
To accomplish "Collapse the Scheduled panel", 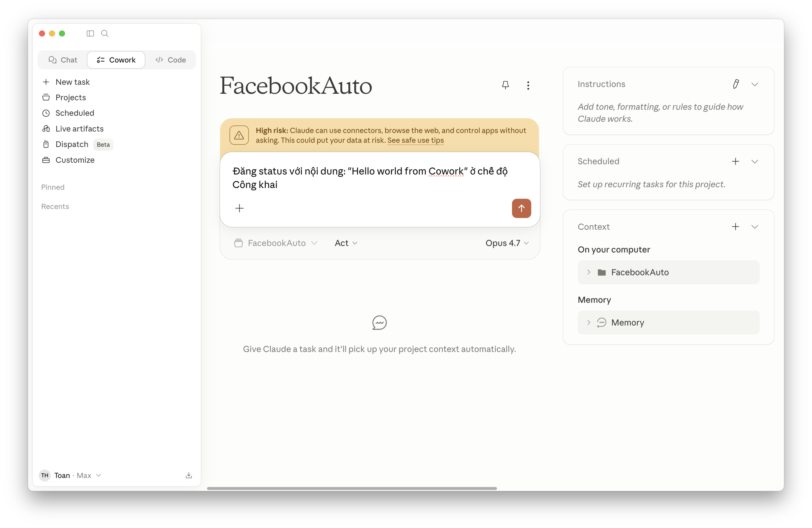I will click(x=754, y=161).
